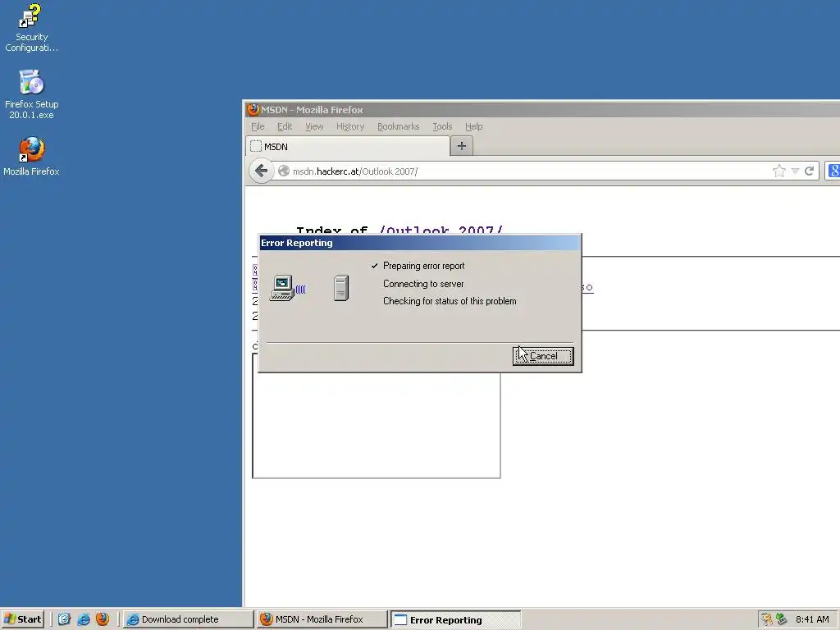This screenshot has width=840, height=630.
Task: Select the Firefox Setup 20.0.1.exe desktop icon
Action: pyautogui.click(x=31, y=94)
